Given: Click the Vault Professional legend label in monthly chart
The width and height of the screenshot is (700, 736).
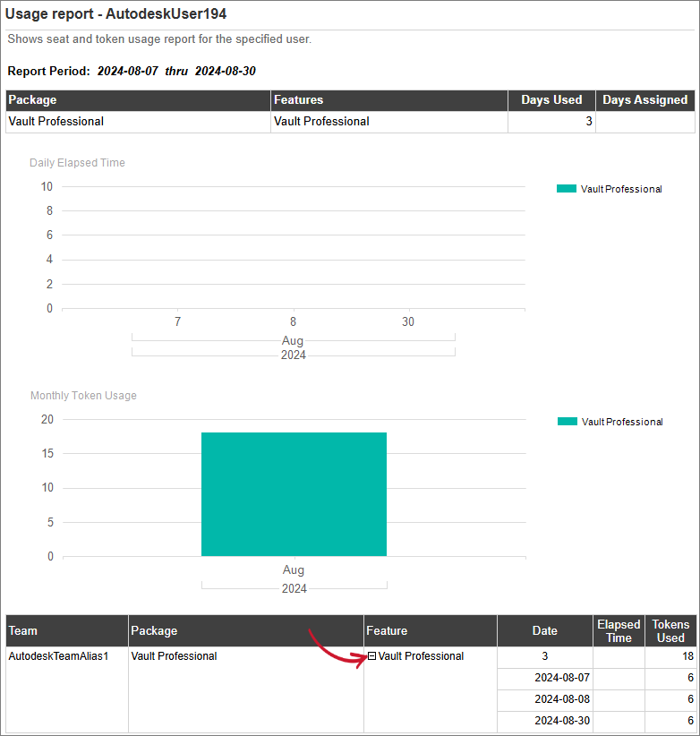Looking at the screenshot, I should click(x=622, y=422).
